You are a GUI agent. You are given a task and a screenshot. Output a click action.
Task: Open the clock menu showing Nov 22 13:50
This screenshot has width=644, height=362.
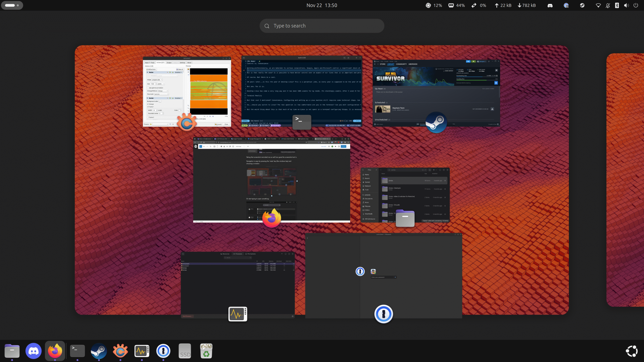pyautogui.click(x=322, y=5)
